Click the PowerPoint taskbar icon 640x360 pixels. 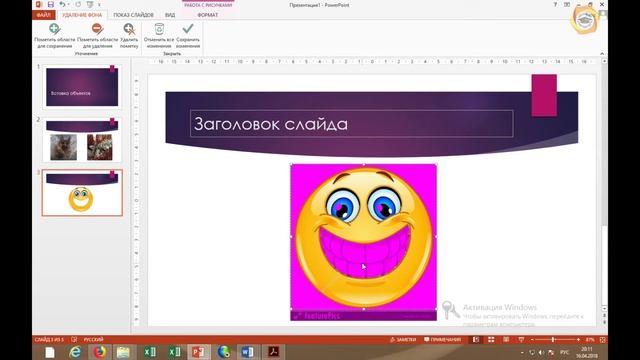pyautogui.click(x=199, y=352)
